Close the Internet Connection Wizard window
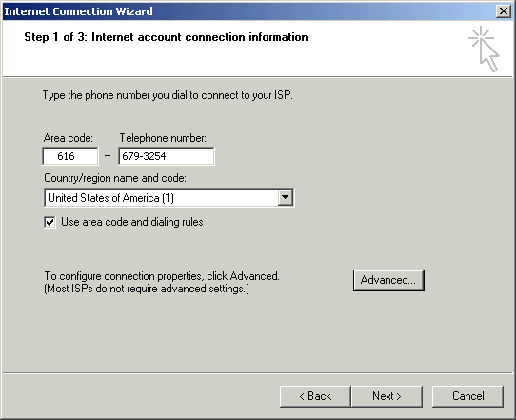 504,11
